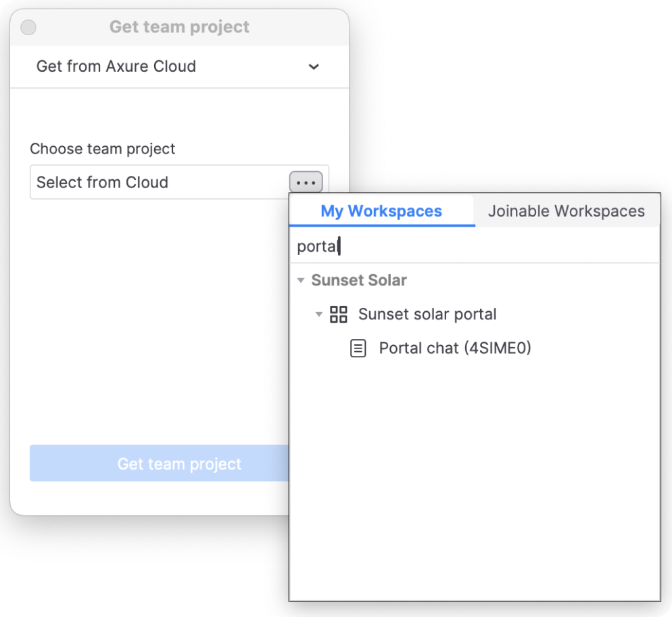Focus the Select from Cloud field
The width and height of the screenshot is (672, 617).
coord(159,183)
